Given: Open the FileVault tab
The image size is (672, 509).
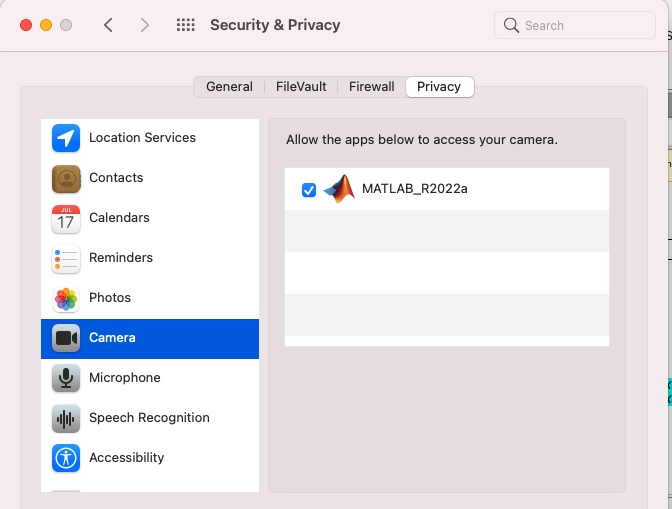Looking at the screenshot, I should (301, 87).
